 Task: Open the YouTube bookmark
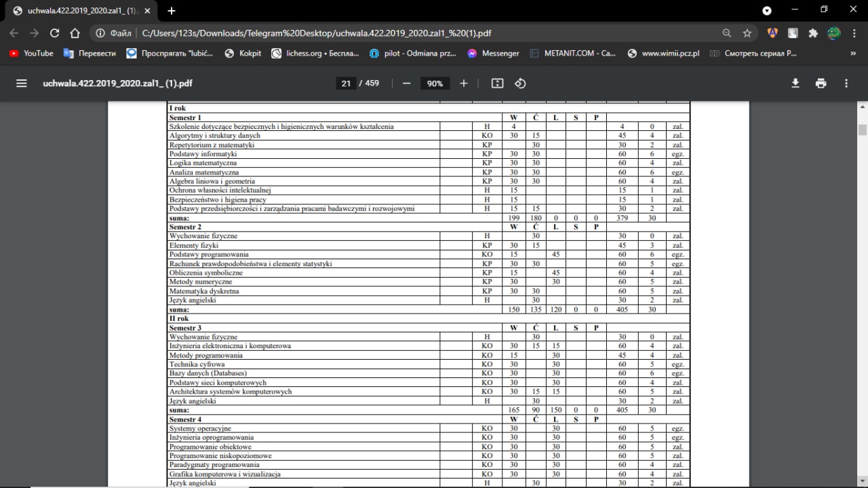(x=31, y=53)
